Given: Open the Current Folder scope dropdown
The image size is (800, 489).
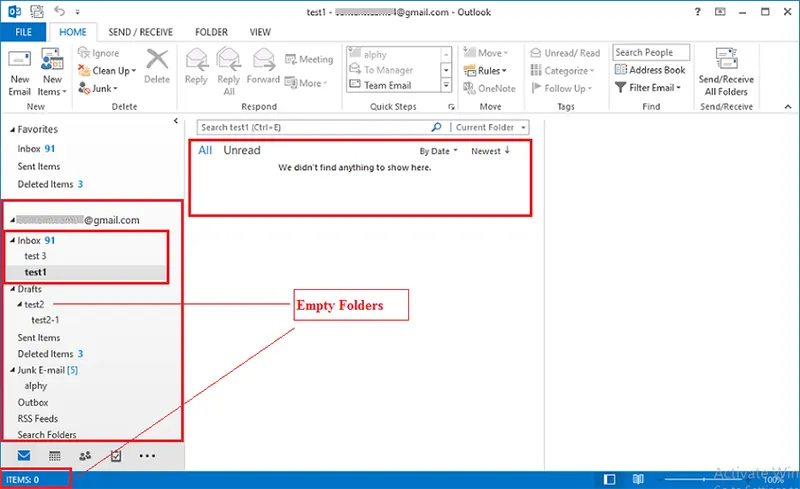Looking at the screenshot, I should 490,127.
